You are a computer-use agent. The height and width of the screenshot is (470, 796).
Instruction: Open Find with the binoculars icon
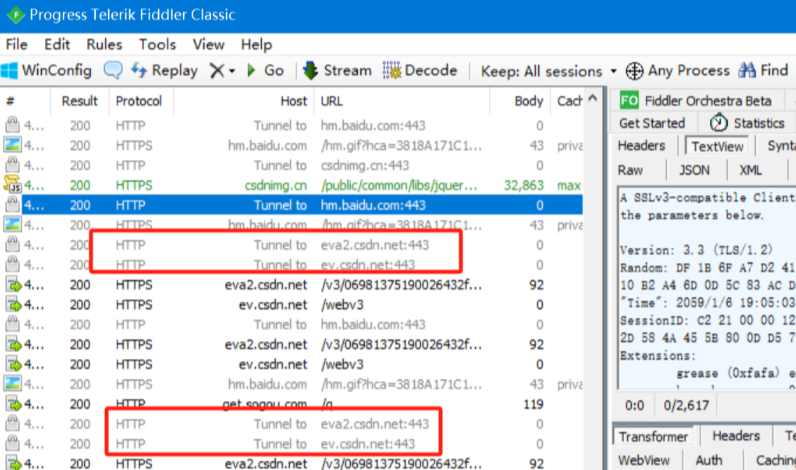(x=764, y=71)
